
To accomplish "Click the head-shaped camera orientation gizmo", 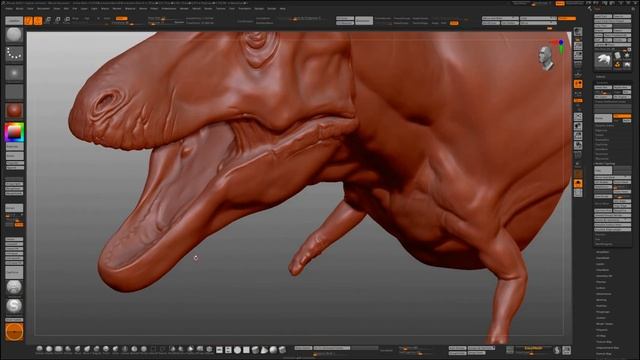I will (546, 58).
